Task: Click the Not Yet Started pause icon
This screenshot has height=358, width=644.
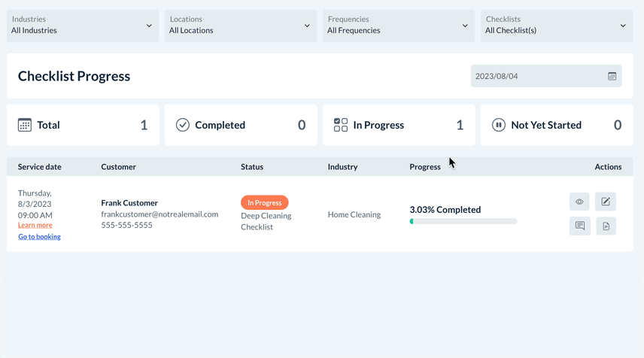Action: coord(499,125)
